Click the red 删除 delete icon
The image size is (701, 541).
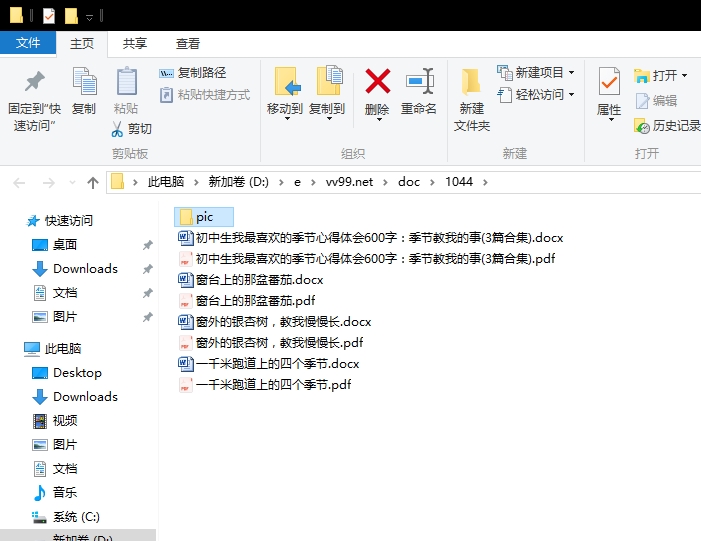378,81
